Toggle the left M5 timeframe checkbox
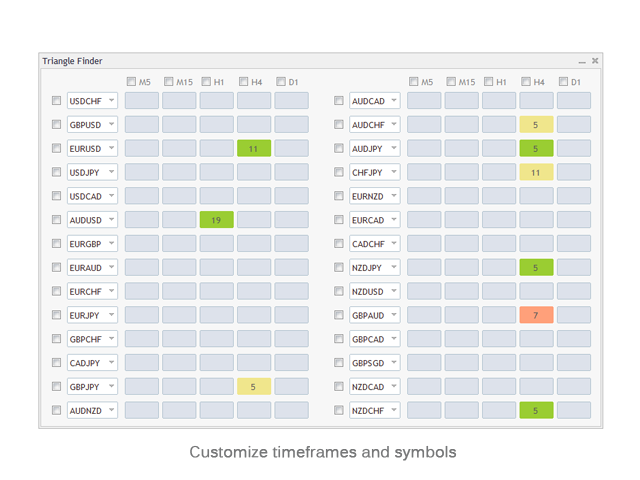The height and width of the screenshot is (480, 640). [x=132, y=82]
